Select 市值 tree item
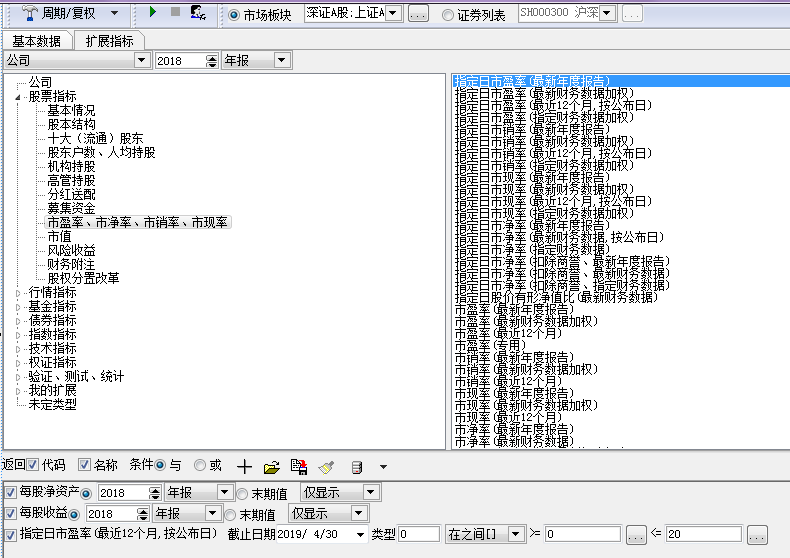The image size is (790, 558). click(x=59, y=236)
